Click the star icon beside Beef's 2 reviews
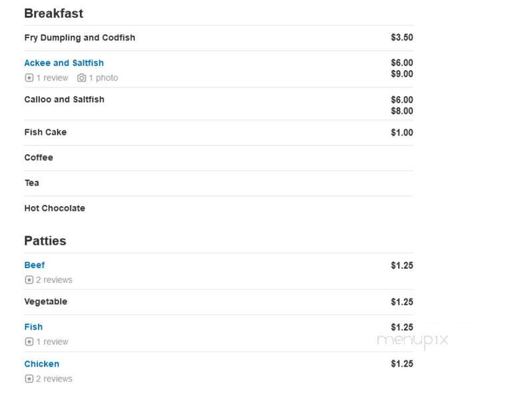 [29, 280]
